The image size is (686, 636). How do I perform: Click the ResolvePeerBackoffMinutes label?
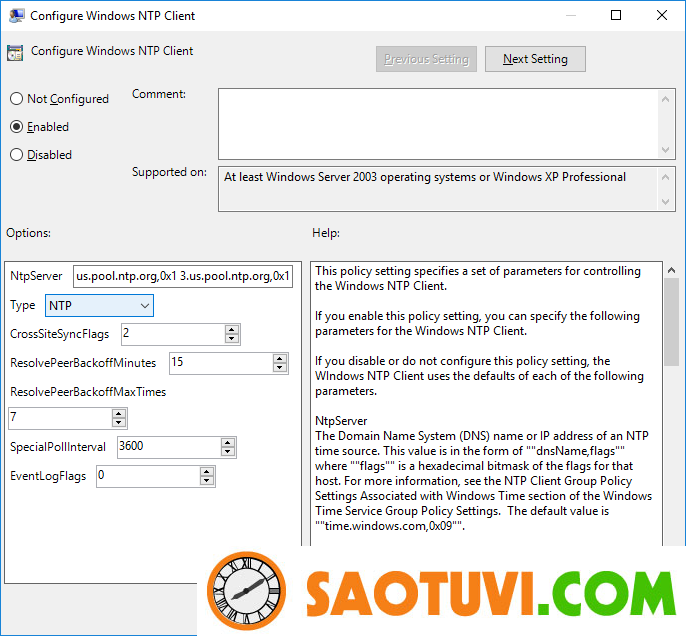83,363
